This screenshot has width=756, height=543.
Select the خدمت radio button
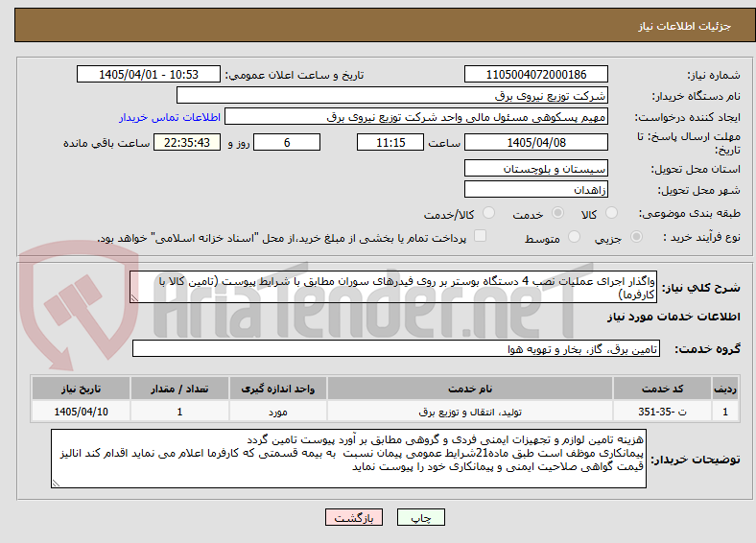click(x=557, y=213)
